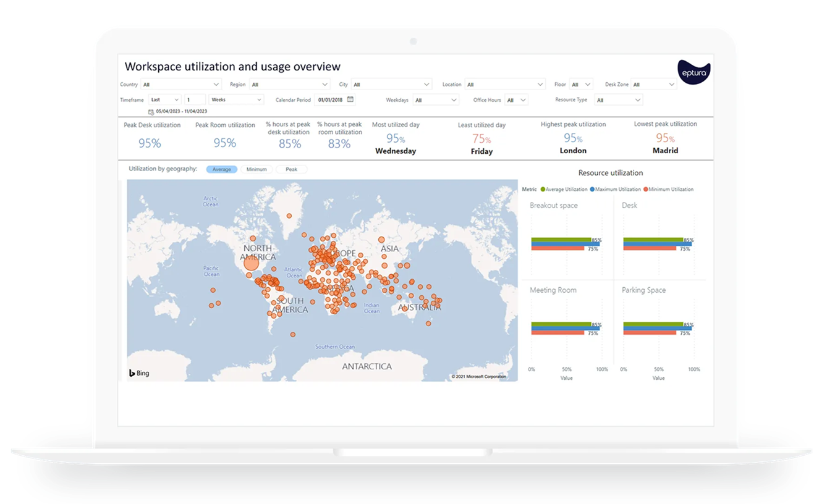Click the largest bubble over North America
Image resolution: width=827 pixels, height=504 pixels.
[x=250, y=264]
